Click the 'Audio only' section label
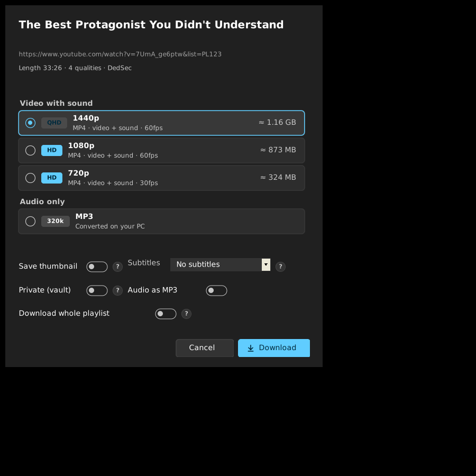This screenshot has height=476, width=476. point(42,202)
